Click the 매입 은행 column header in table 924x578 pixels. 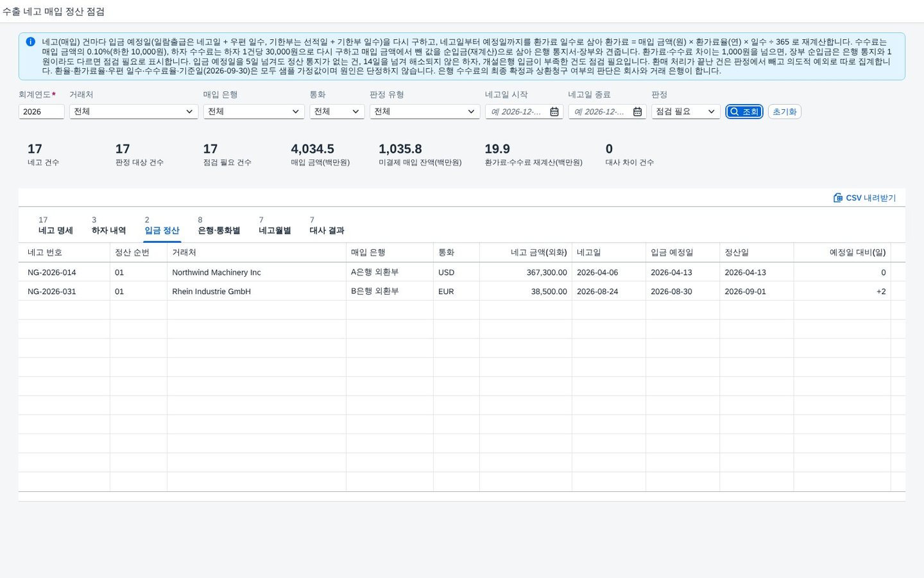tap(389, 252)
